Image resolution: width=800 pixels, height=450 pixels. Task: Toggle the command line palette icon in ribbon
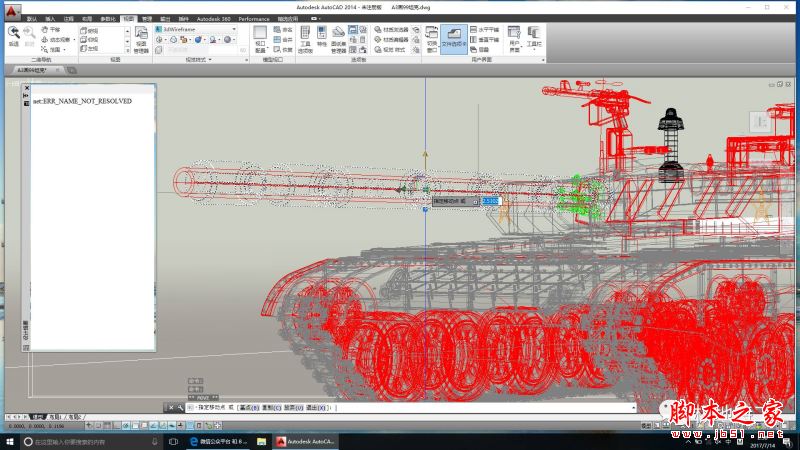coord(353,30)
